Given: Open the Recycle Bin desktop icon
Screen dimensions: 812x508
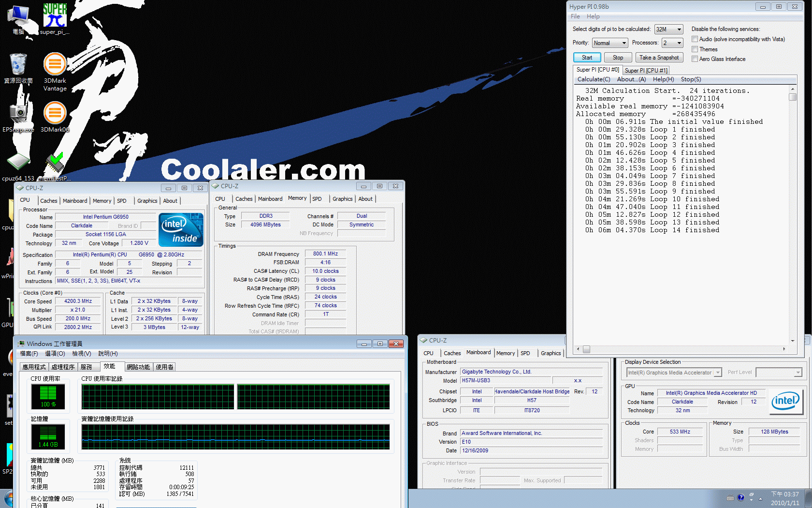Looking at the screenshot, I should [18, 68].
